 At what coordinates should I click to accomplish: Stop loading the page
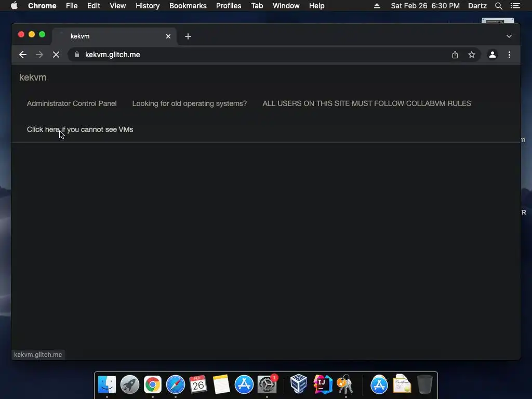click(x=56, y=55)
